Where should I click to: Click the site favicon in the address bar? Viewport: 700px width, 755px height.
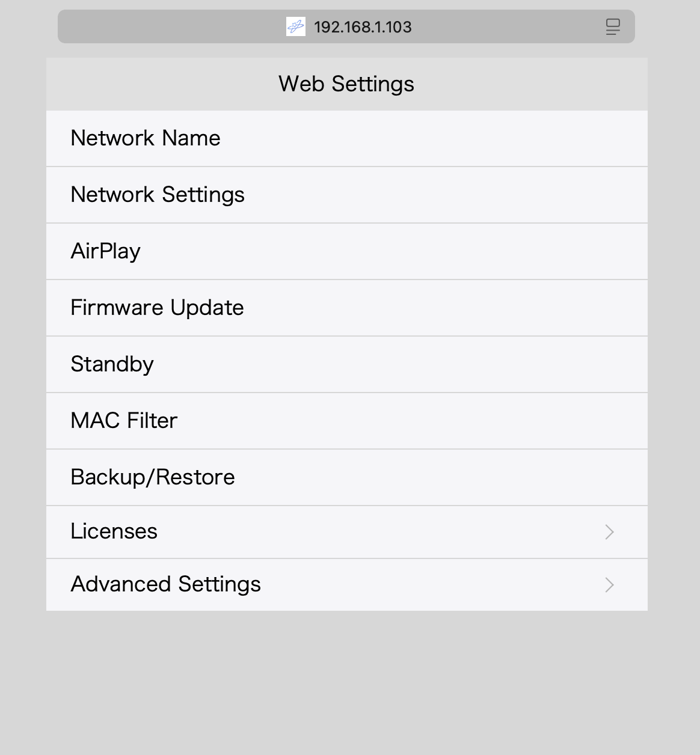(x=295, y=26)
